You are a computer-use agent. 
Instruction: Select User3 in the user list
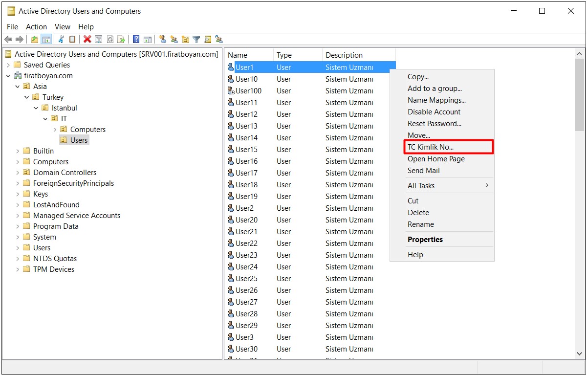pyautogui.click(x=244, y=337)
